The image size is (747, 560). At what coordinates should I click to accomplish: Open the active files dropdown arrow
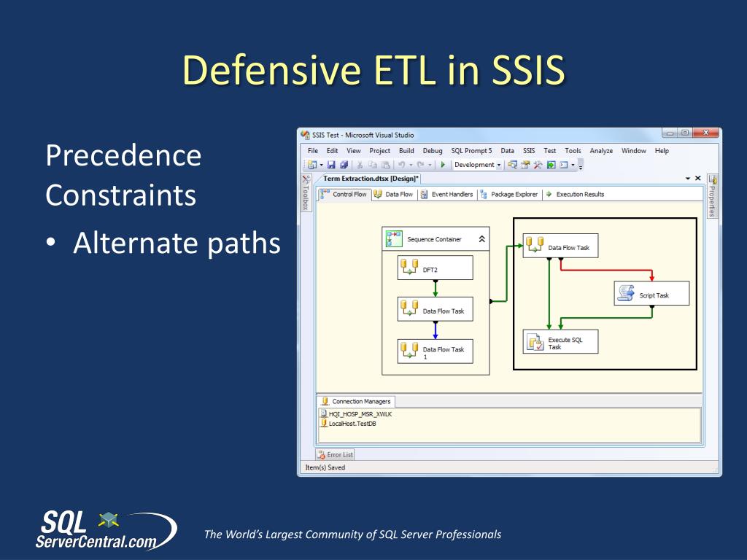(x=688, y=178)
